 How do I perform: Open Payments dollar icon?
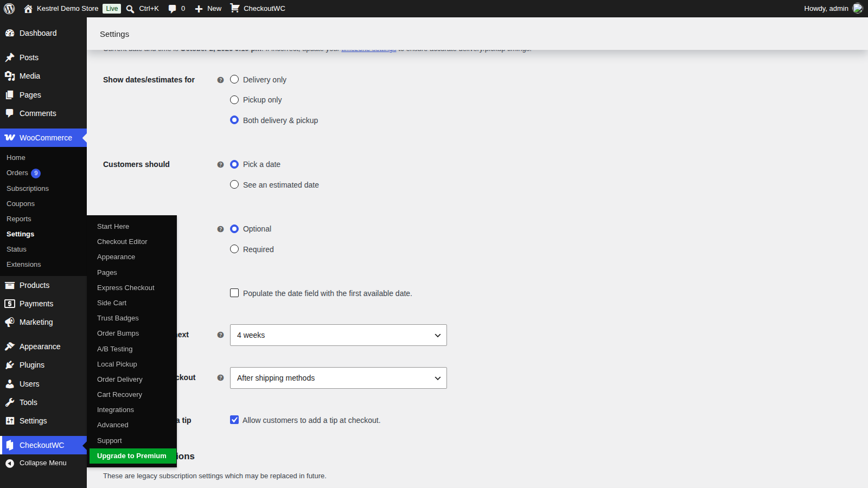point(10,304)
